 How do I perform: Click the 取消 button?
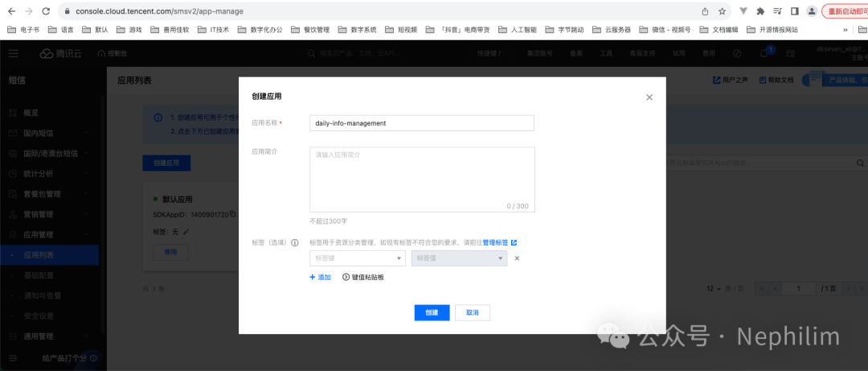coord(473,313)
